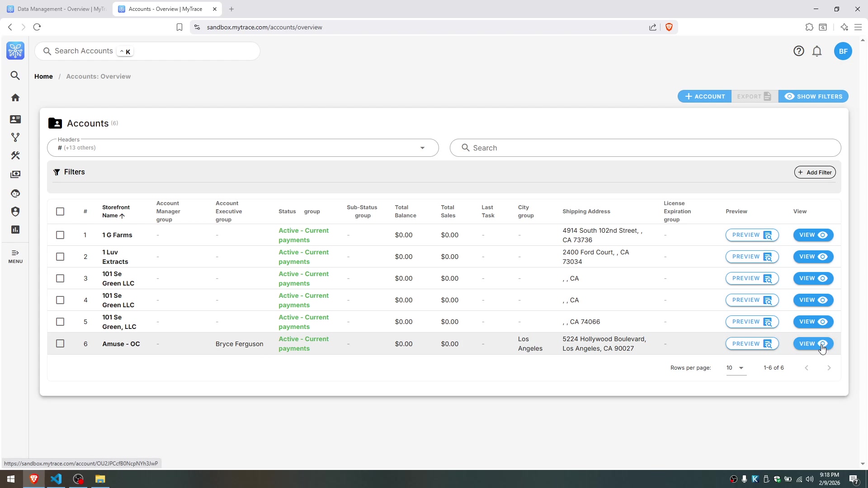Check the Amuse - OC row checkbox
This screenshot has width=868, height=488.
pyautogui.click(x=60, y=344)
